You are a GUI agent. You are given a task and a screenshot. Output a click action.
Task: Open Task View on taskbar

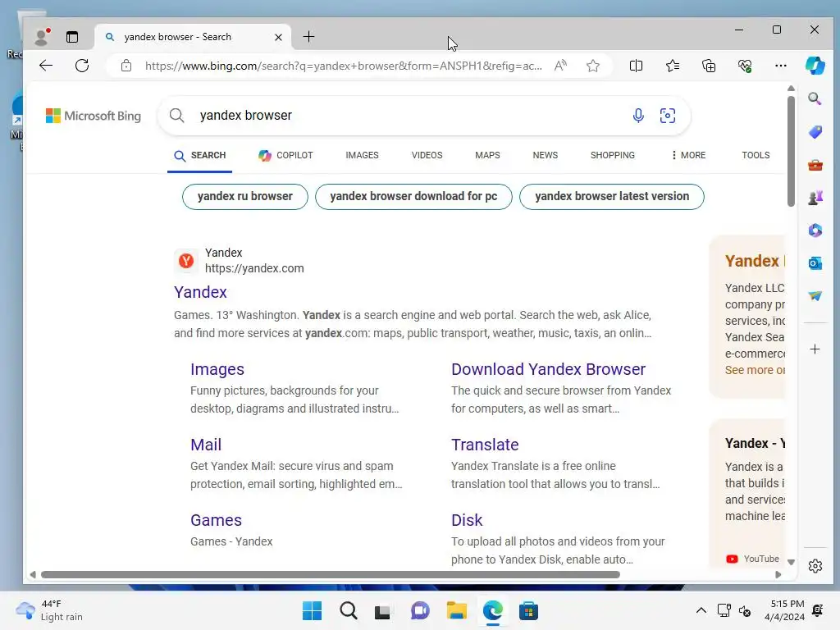(x=382, y=610)
